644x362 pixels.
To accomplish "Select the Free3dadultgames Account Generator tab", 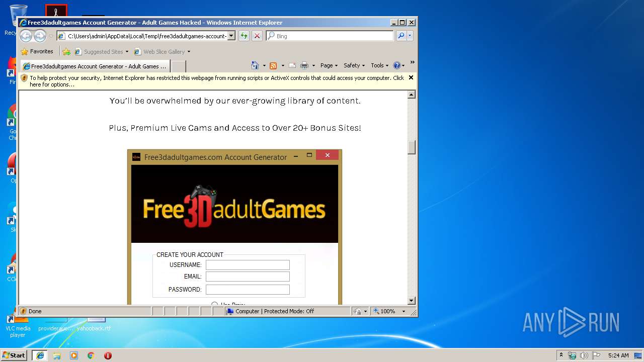I will point(95,66).
